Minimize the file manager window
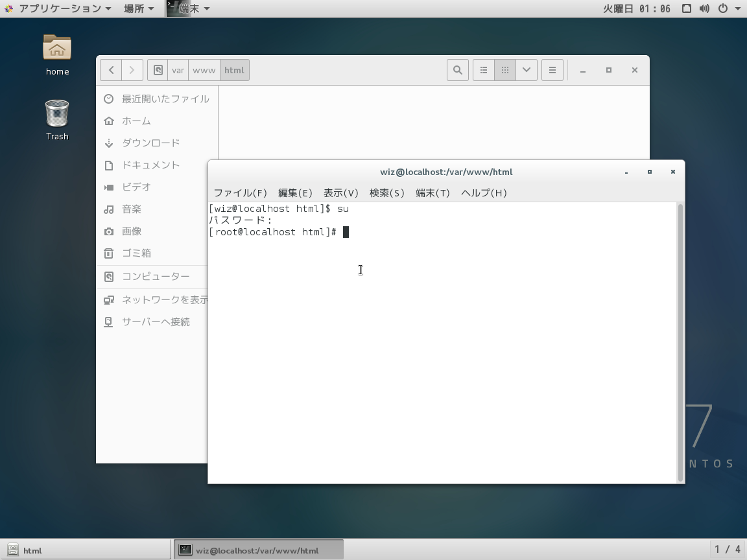Image resolution: width=747 pixels, height=560 pixels. pyautogui.click(x=583, y=70)
